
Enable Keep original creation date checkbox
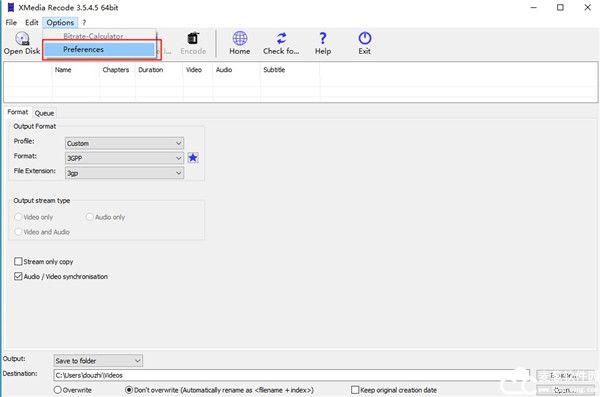coord(355,390)
